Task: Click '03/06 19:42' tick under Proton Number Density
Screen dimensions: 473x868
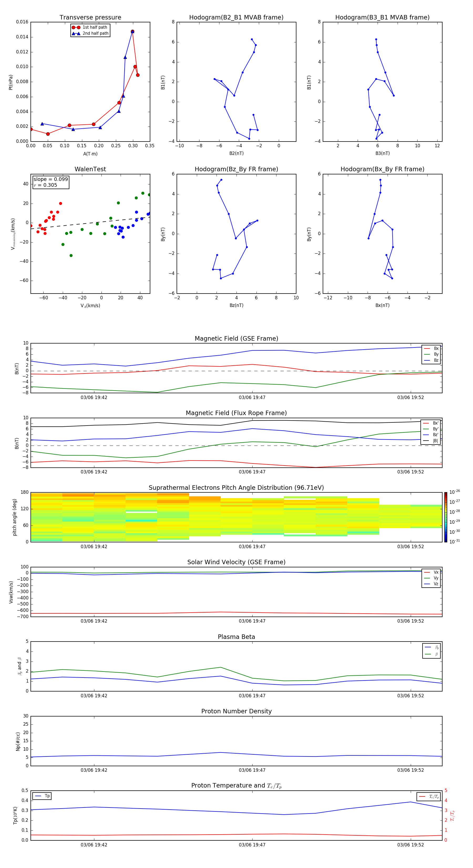Action: [x=94, y=770]
